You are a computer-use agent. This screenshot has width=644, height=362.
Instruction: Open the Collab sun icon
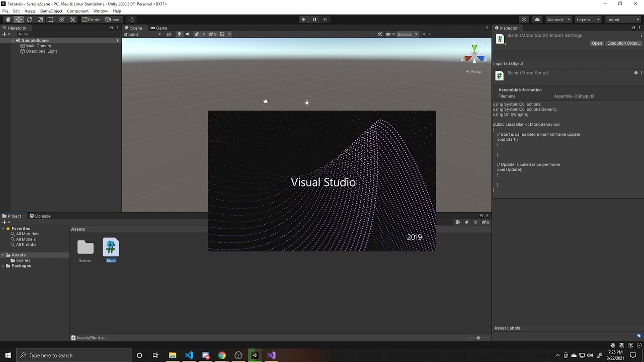(524, 20)
